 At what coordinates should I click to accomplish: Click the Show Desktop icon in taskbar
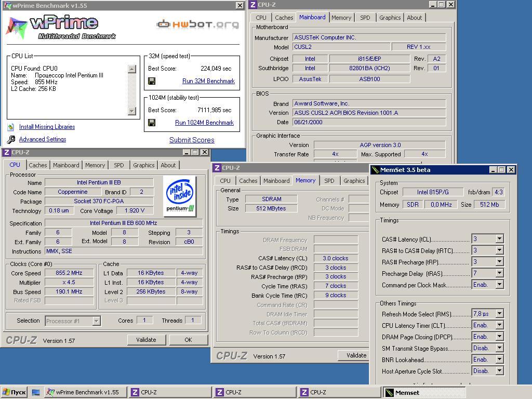coord(36,393)
